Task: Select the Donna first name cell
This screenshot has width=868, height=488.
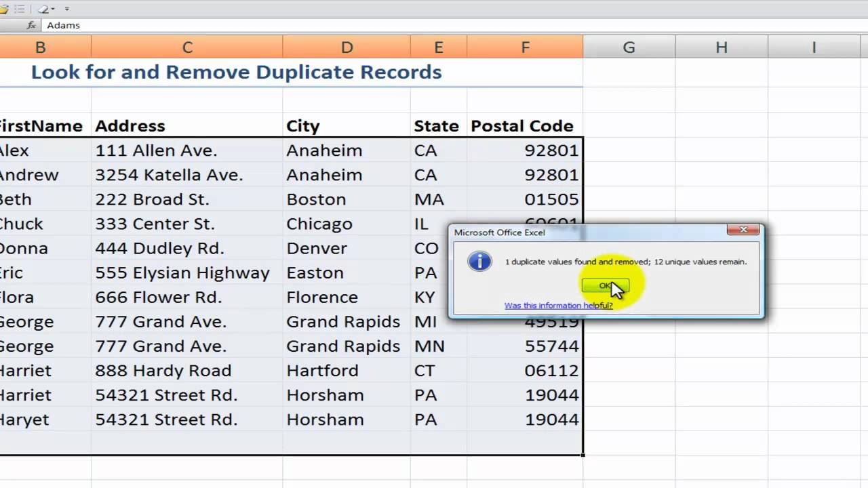Action: pos(45,248)
